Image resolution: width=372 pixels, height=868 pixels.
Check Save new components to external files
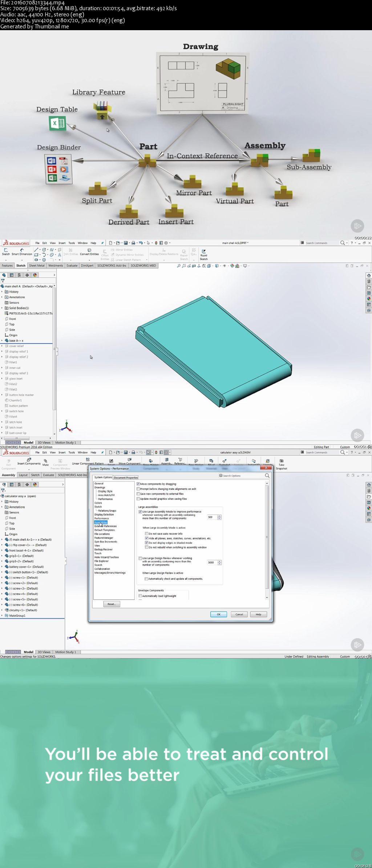point(138,494)
